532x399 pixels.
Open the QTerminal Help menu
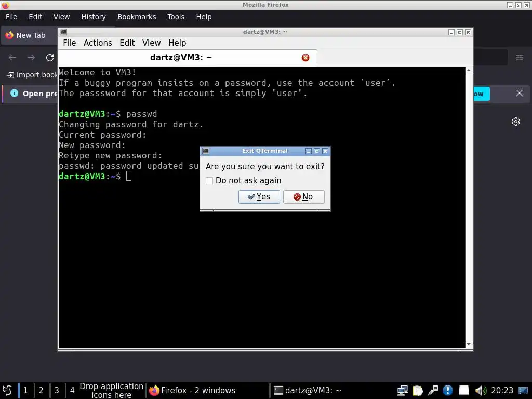tap(178, 43)
